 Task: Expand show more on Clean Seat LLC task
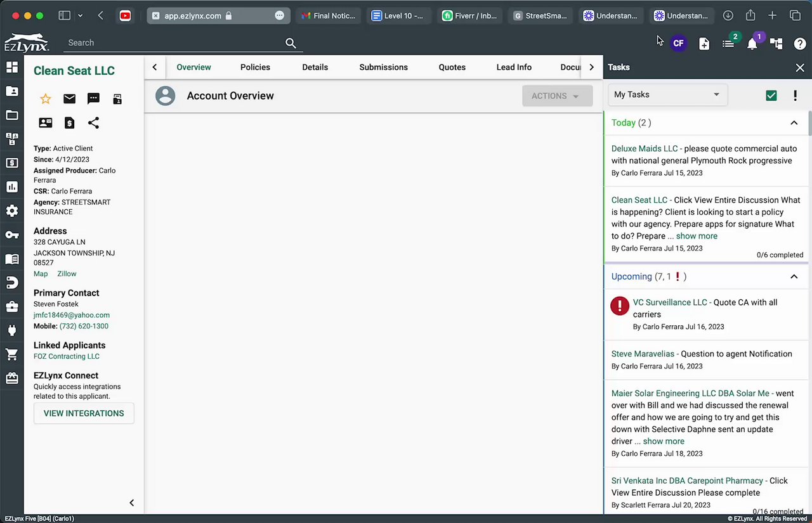point(697,236)
